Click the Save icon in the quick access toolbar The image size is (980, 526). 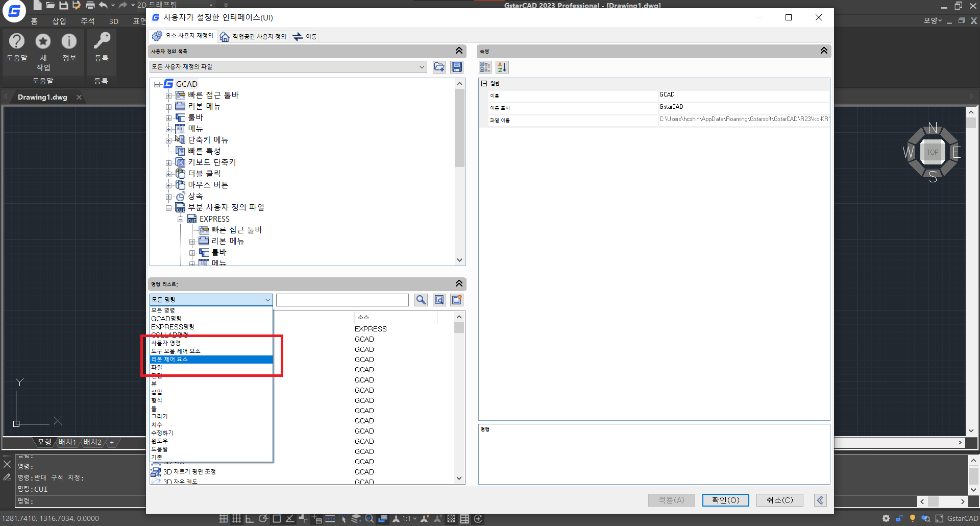[x=63, y=5]
